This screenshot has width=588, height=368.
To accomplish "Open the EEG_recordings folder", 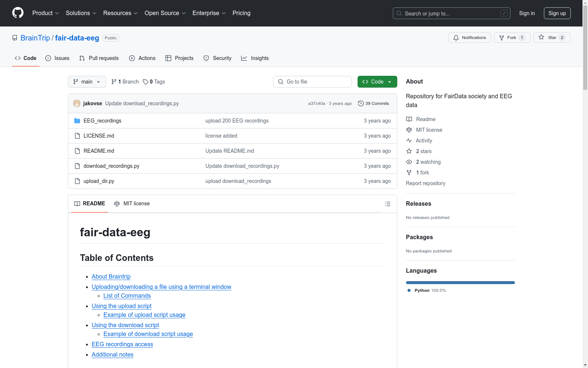I will pyautogui.click(x=102, y=121).
